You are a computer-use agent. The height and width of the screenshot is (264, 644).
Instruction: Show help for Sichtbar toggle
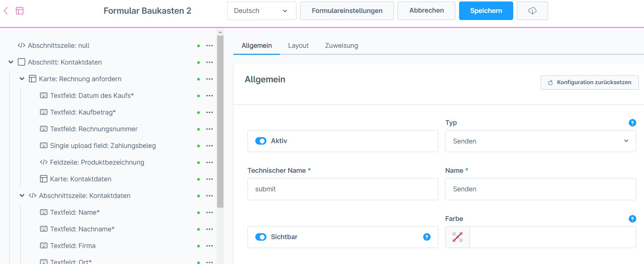[x=426, y=237]
